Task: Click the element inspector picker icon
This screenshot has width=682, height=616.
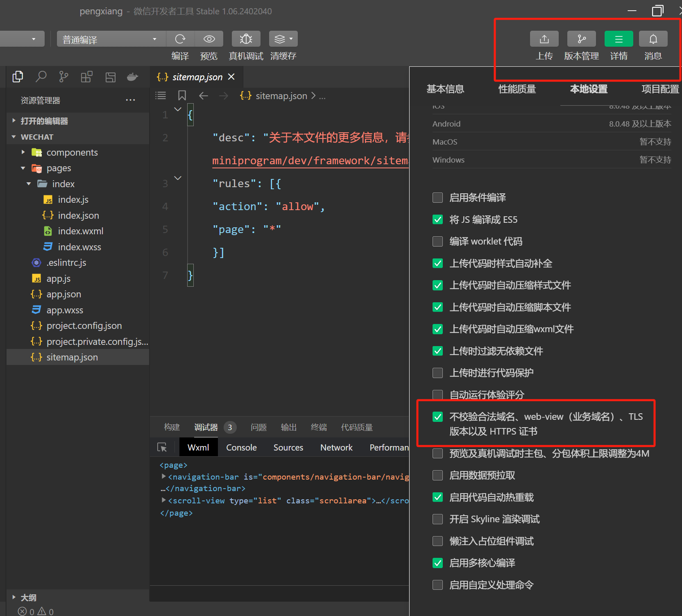Action: pyautogui.click(x=162, y=447)
